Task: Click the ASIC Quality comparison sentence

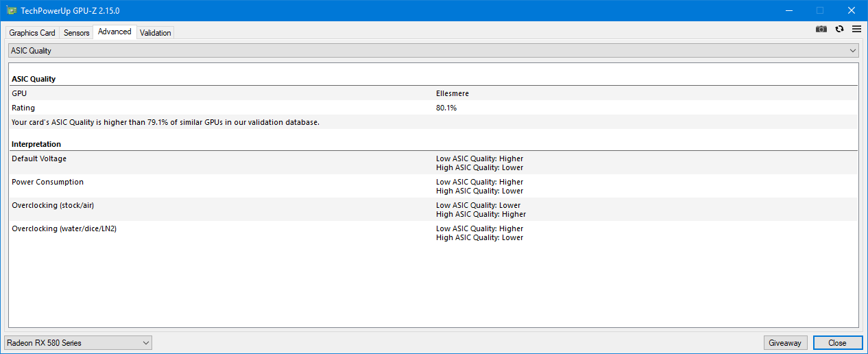Action: point(166,122)
